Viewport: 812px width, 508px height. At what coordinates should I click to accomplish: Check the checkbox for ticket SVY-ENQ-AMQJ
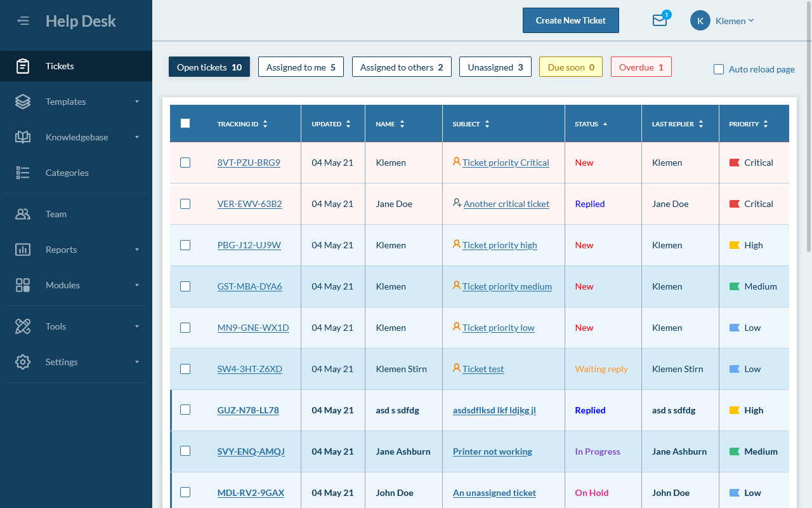point(185,451)
